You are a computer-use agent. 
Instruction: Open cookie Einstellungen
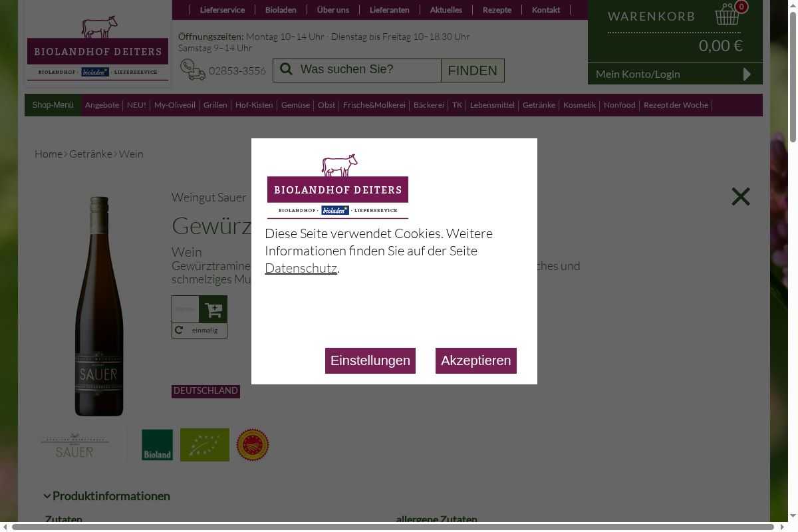pos(370,360)
